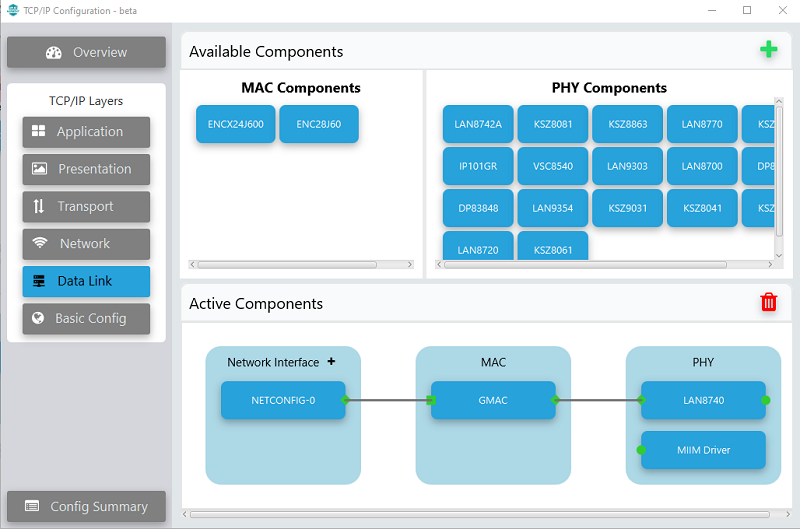The height and width of the screenshot is (529, 800).
Task: Open Basic Config section
Action: tap(86, 318)
